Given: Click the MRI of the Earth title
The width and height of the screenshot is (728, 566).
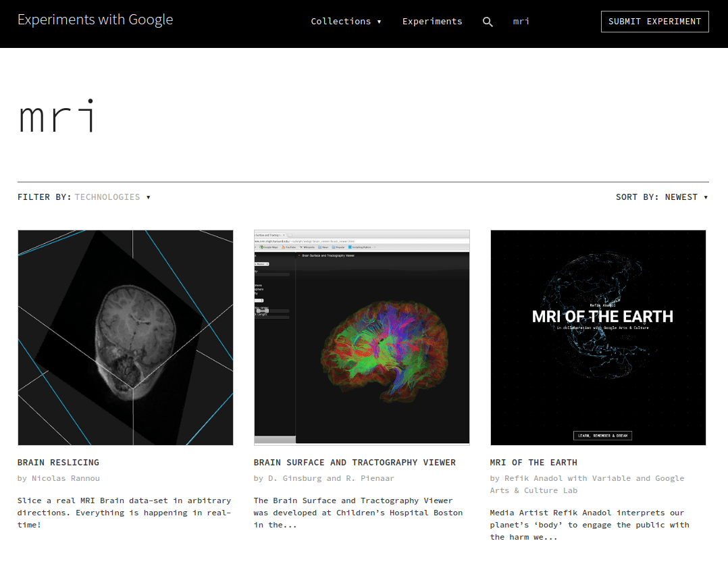Looking at the screenshot, I should point(534,463).
